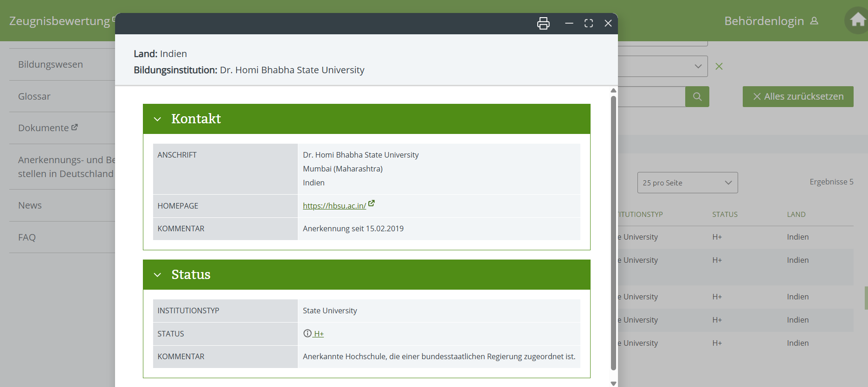This screenshot has width=868, height=387.
Task: Print the institution details dialog
Action: [x=543, y=23]
